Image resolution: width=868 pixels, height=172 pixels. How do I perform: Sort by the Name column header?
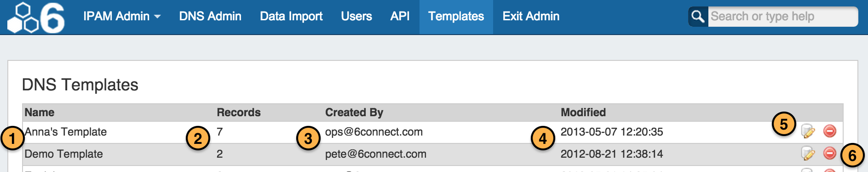40,113
